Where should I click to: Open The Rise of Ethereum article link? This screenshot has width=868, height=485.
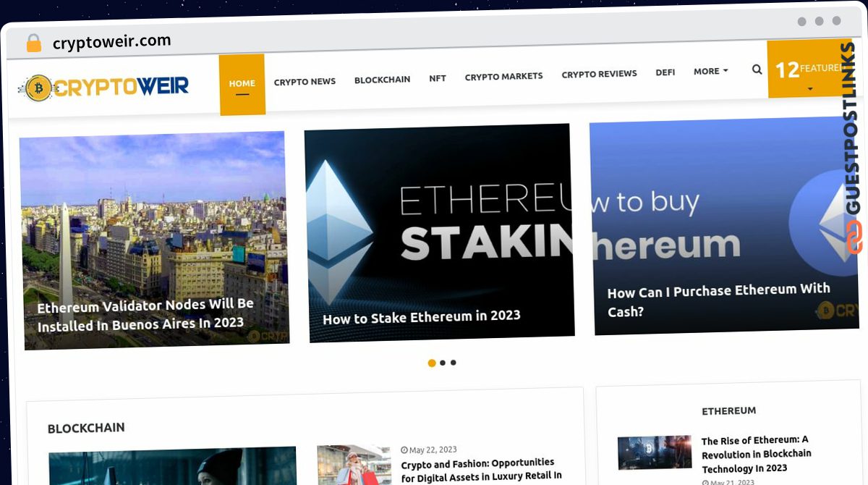point(757,454)
